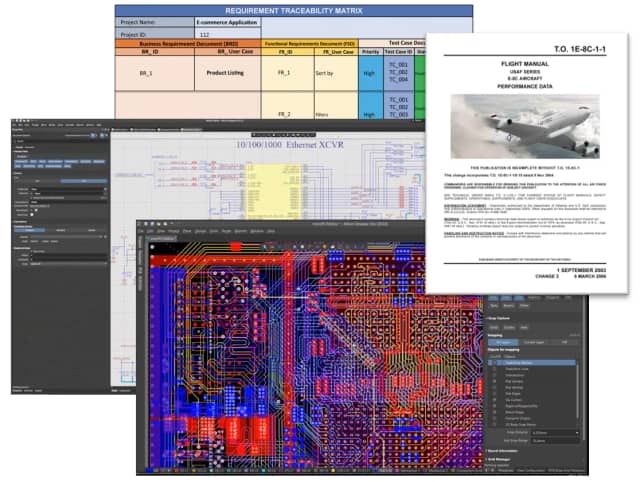Open the Route menu in PCB editor window
The height and width of the screenshot is (482, 640).
coord(226,231)
